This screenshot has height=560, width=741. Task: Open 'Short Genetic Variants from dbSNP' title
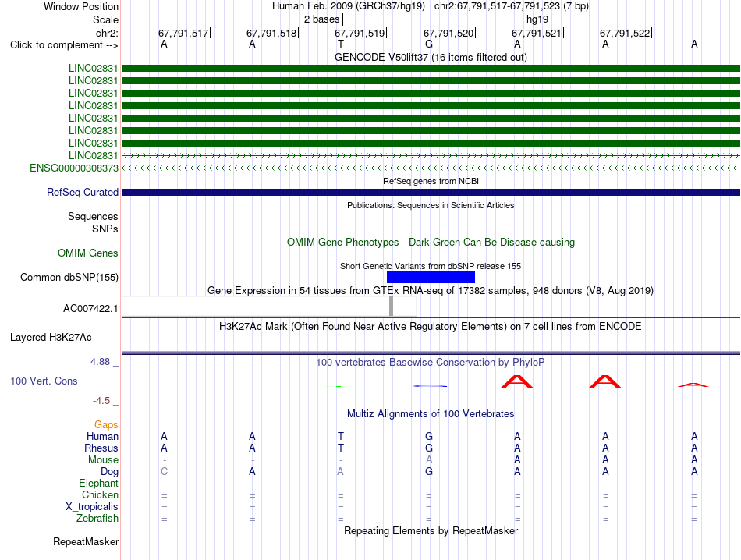(x=431, y=266)
